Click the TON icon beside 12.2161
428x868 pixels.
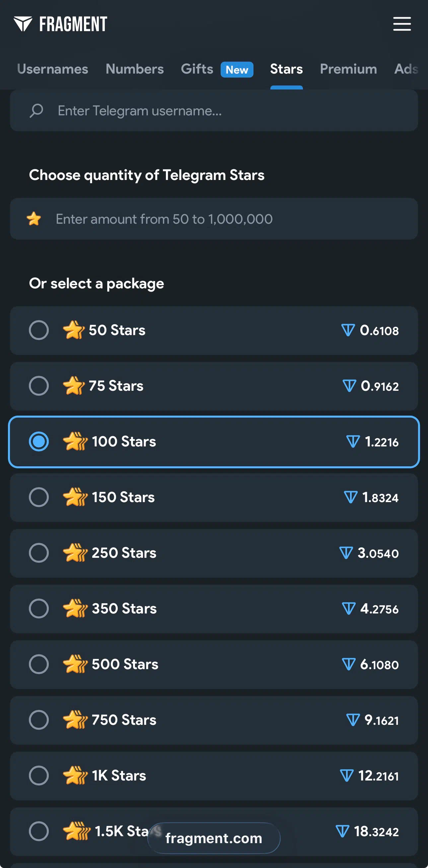click(347, 776)
